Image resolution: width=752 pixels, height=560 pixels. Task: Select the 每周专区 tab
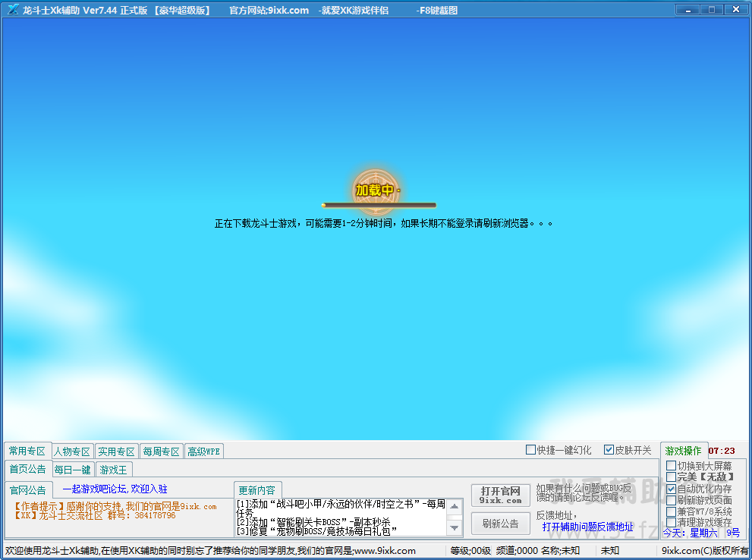click(161, 451)
